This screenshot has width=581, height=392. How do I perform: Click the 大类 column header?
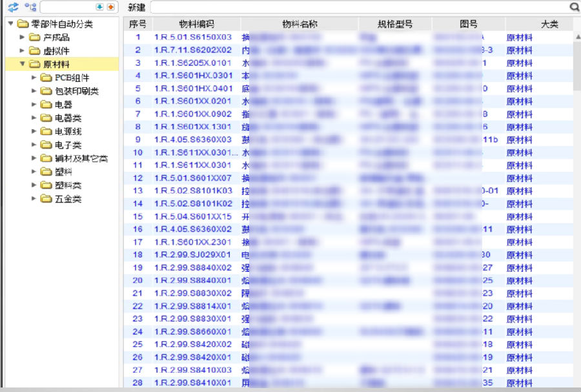point(549,24)
